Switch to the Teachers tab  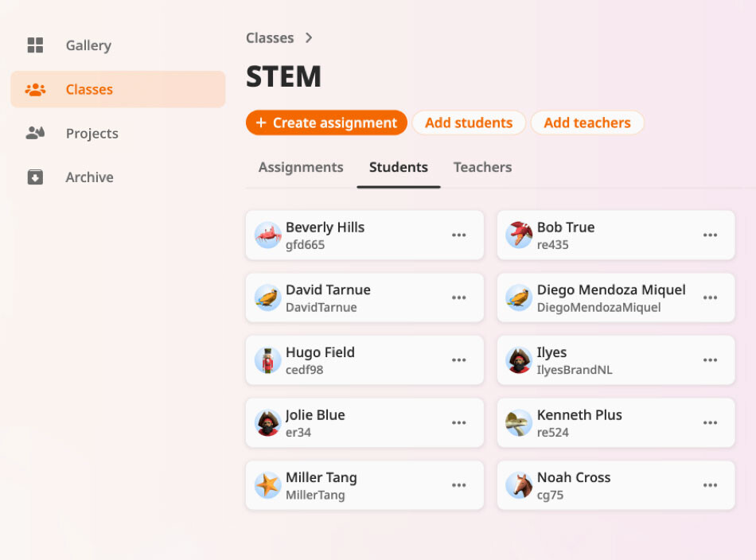(482, 167)
